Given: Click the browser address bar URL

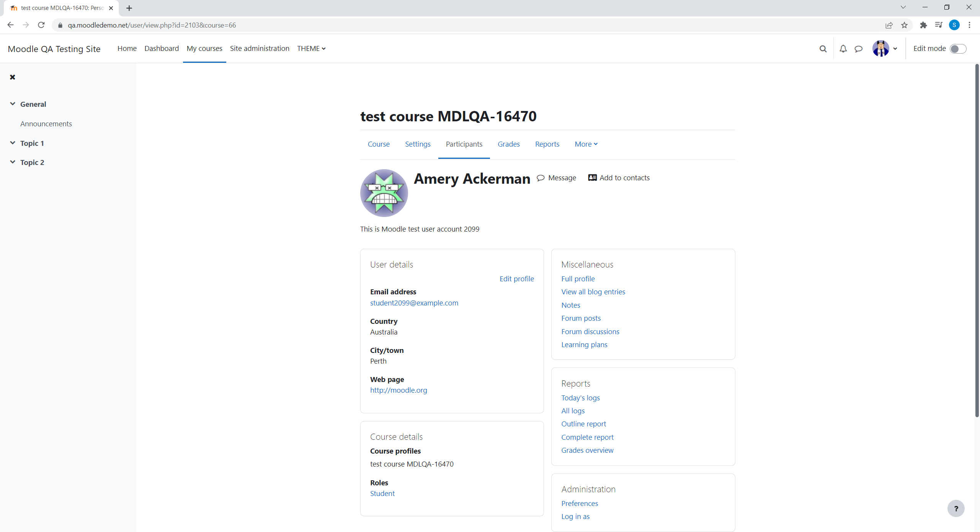Looking at the screenshot, I should click(152, 25).
